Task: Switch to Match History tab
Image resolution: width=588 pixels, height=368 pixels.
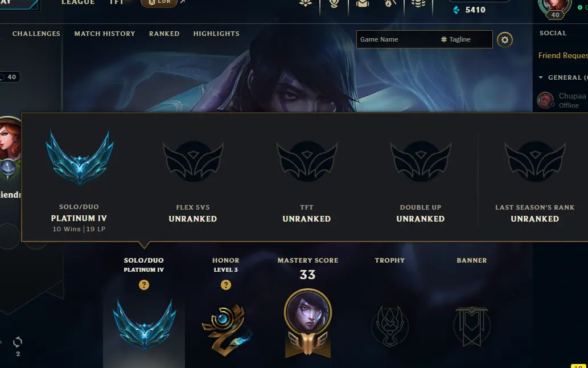Action: [x=105, y=34]
